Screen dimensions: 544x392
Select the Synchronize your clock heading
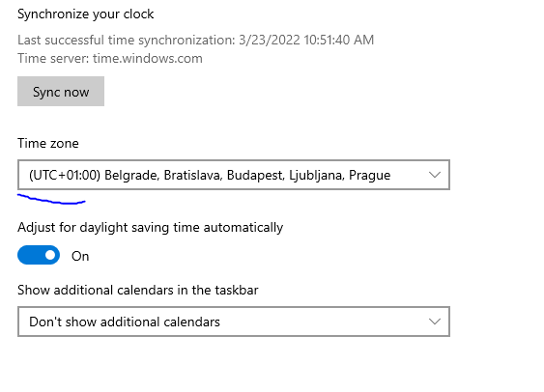click(85, 14)
